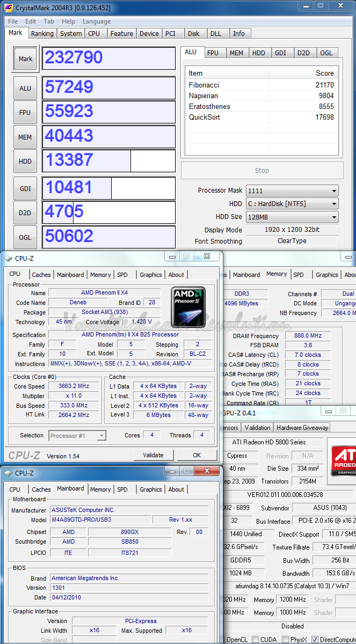The width and height of the screenshot is (356, 644).
Task: Open the Processor Mask dropdown
Action: [x=292, y=191]
